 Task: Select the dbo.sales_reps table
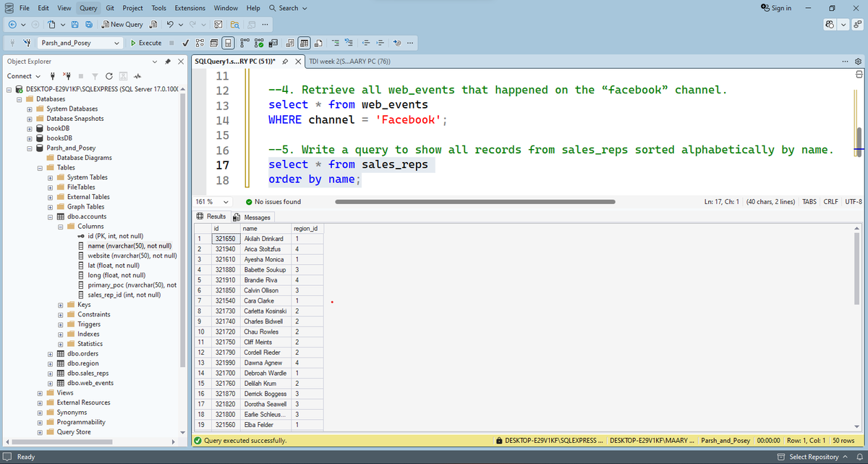(88, 373)
